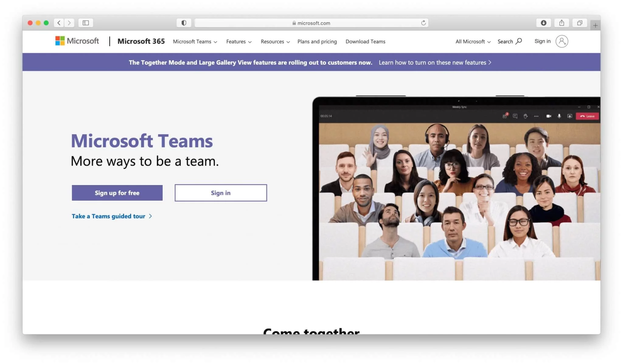This screenshot has width=623, height=364.
Task: Open the Resources dropdown menu
Action: (275, 42)
